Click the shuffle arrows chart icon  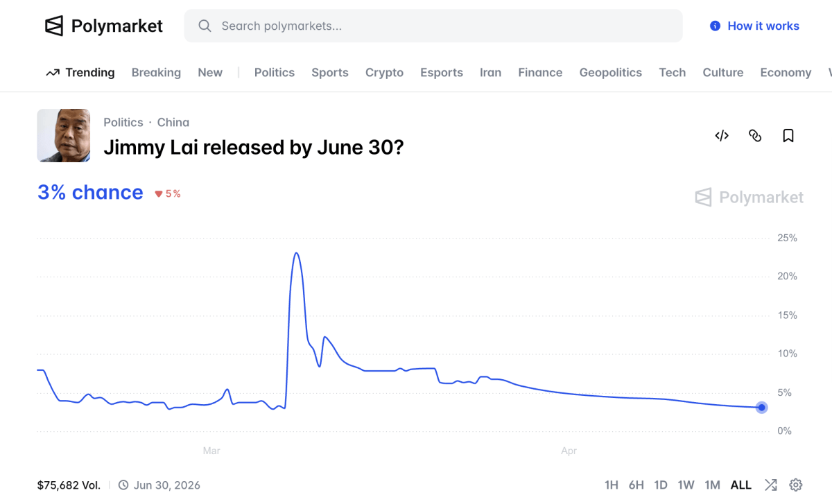(771, 485)
